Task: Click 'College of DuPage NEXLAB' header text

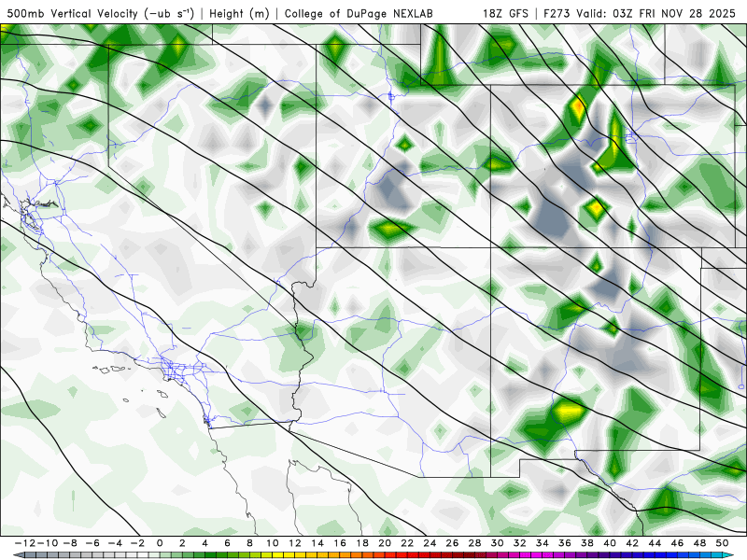Action: (x=359, y=14)
